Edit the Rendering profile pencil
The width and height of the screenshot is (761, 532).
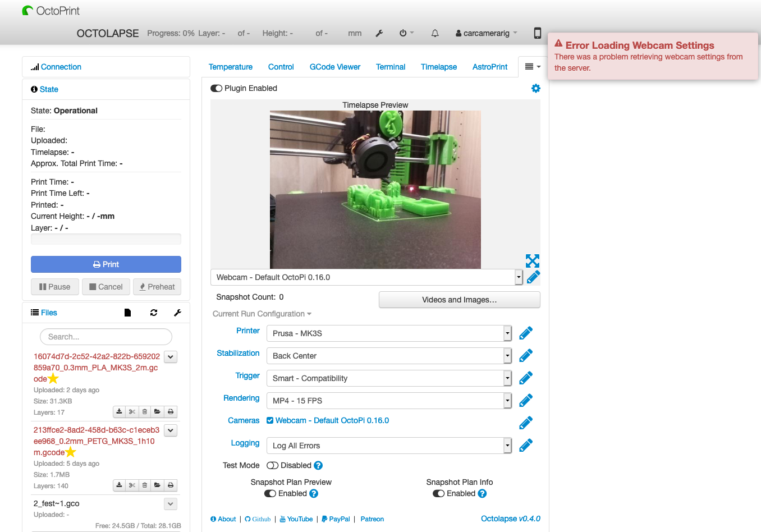(526, 401)
